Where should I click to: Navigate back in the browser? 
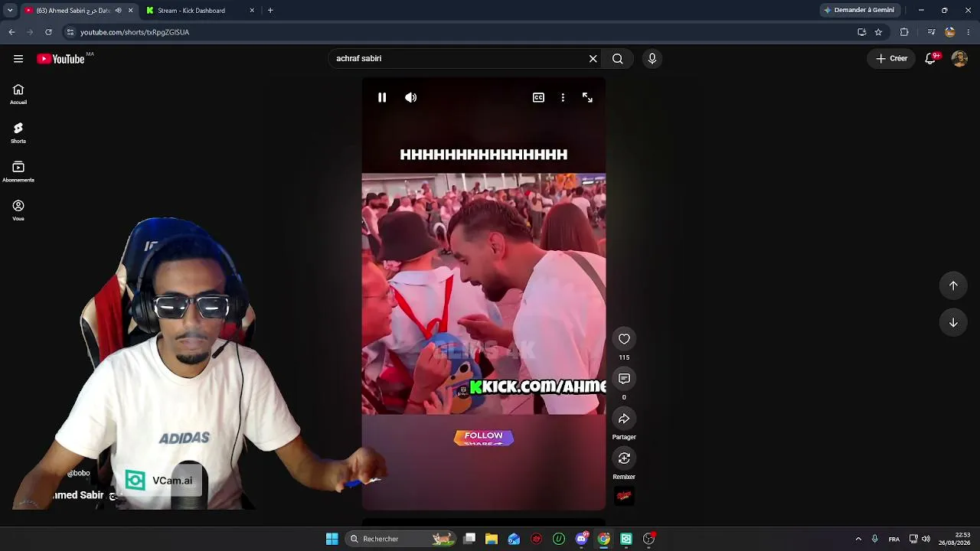click(11, 32)
